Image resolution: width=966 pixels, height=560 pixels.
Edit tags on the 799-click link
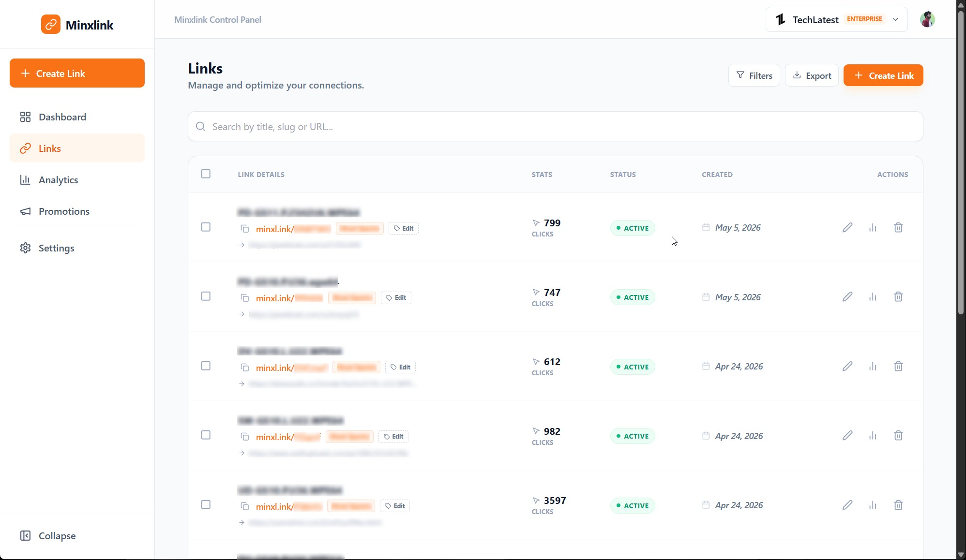404,228
